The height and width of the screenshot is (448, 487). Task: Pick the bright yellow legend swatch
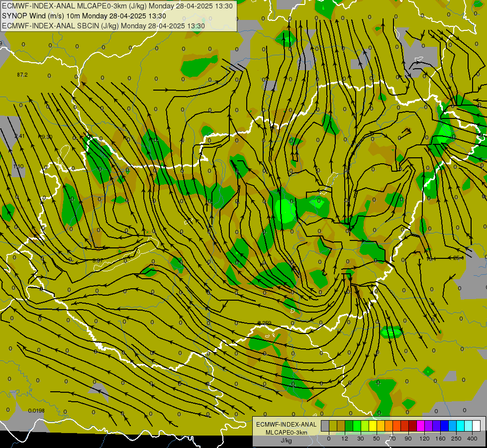pos(373,426)
